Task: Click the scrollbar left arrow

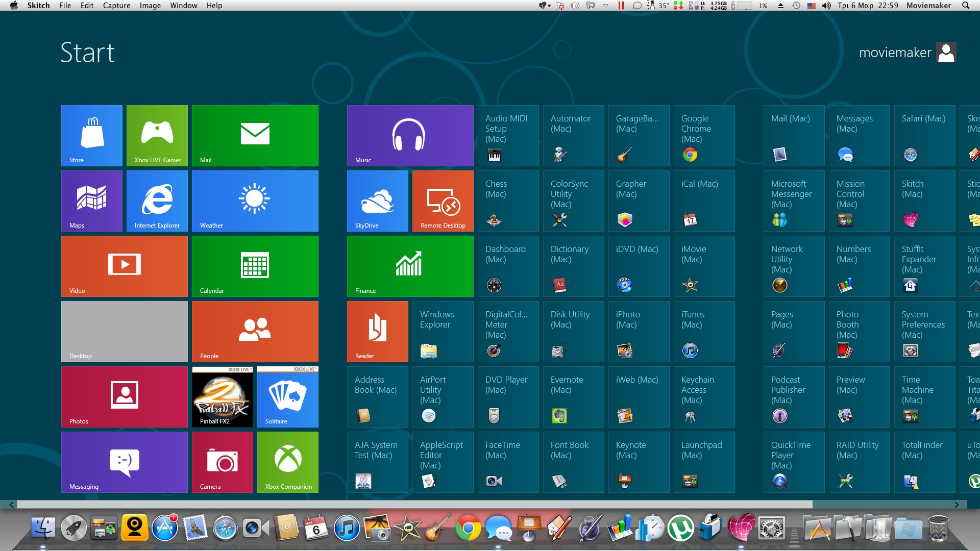Action: pos(11,505)
